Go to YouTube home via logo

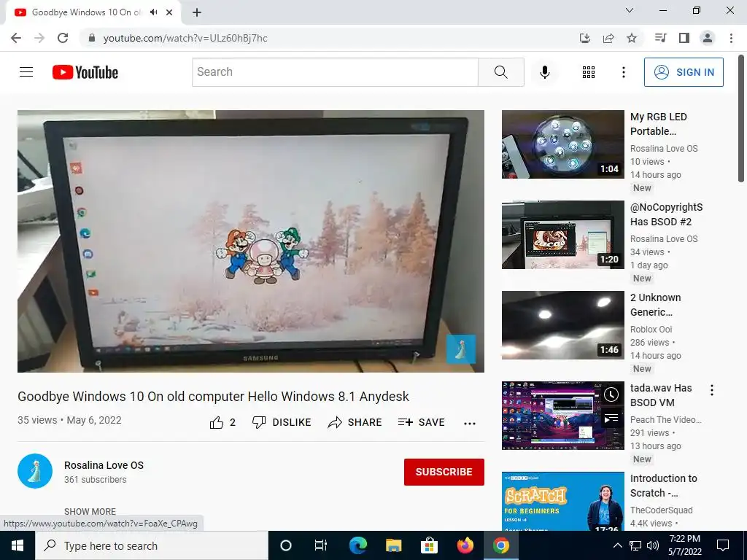85,72
